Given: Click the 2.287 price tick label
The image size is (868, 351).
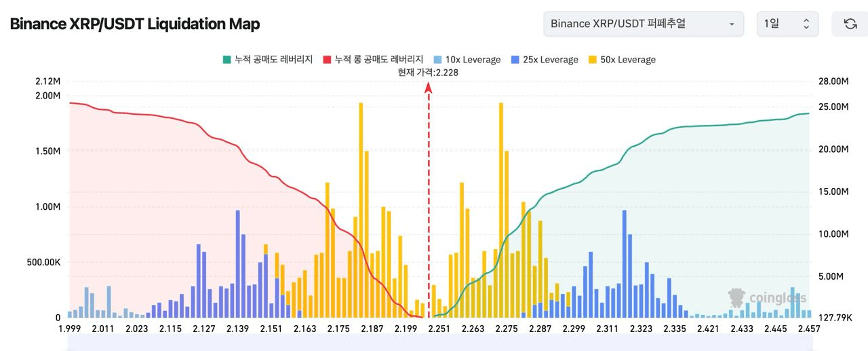Looking at the screenshot, I should 540,329.
